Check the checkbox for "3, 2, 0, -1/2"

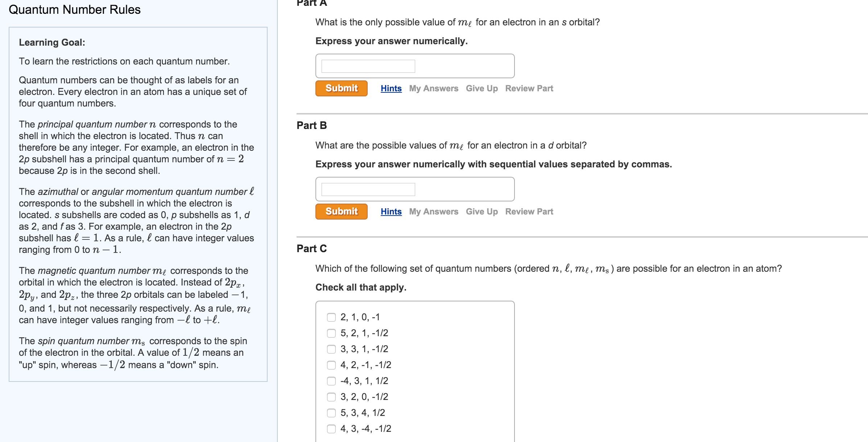331,396
